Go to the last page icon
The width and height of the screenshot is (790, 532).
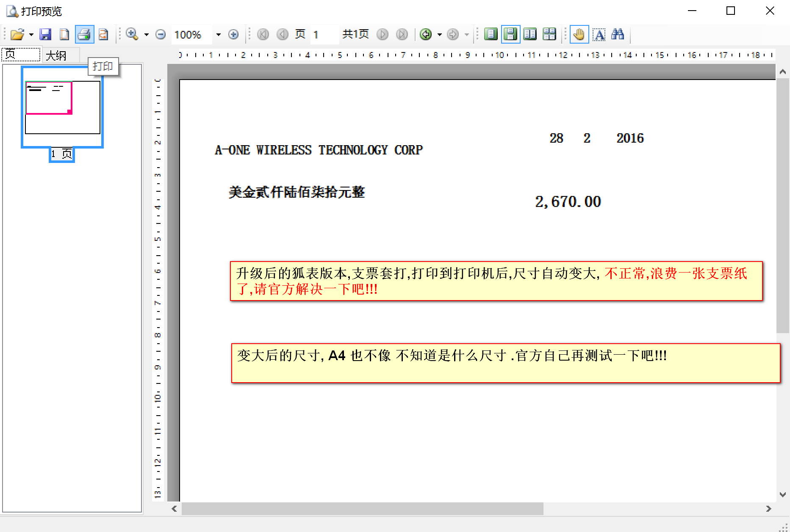coord(402,34)
